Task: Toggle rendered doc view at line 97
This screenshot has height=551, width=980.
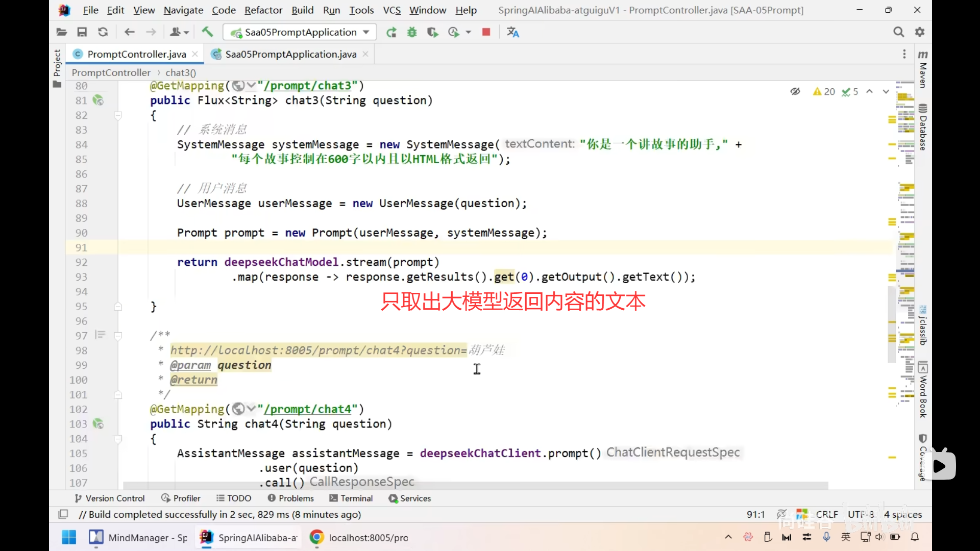Action: point(100,335)
